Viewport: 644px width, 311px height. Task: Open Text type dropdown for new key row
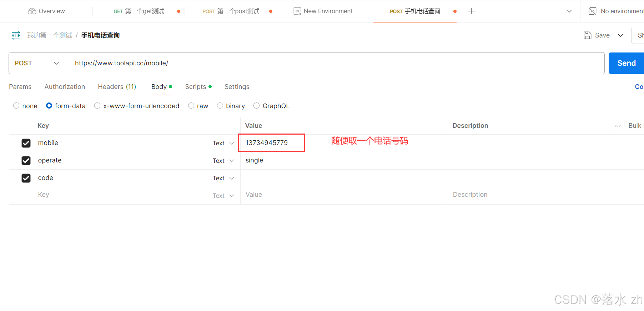coord(223,196)
